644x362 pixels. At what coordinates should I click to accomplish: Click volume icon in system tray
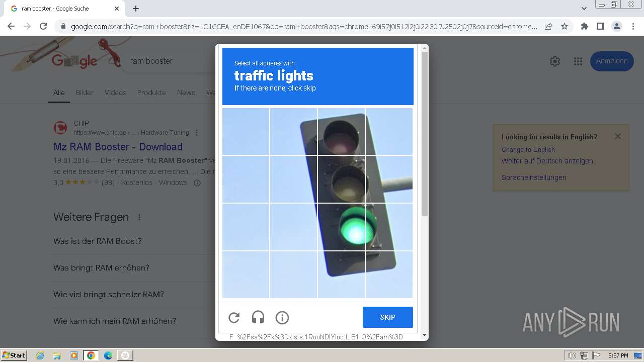(x=572, y=355)
